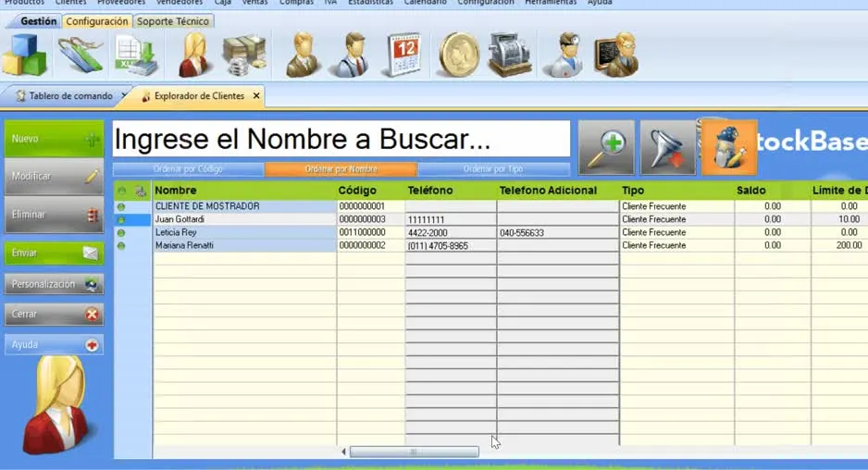
Task: Click the additional phone cell 040-556633
Action: tap(558, 233)
